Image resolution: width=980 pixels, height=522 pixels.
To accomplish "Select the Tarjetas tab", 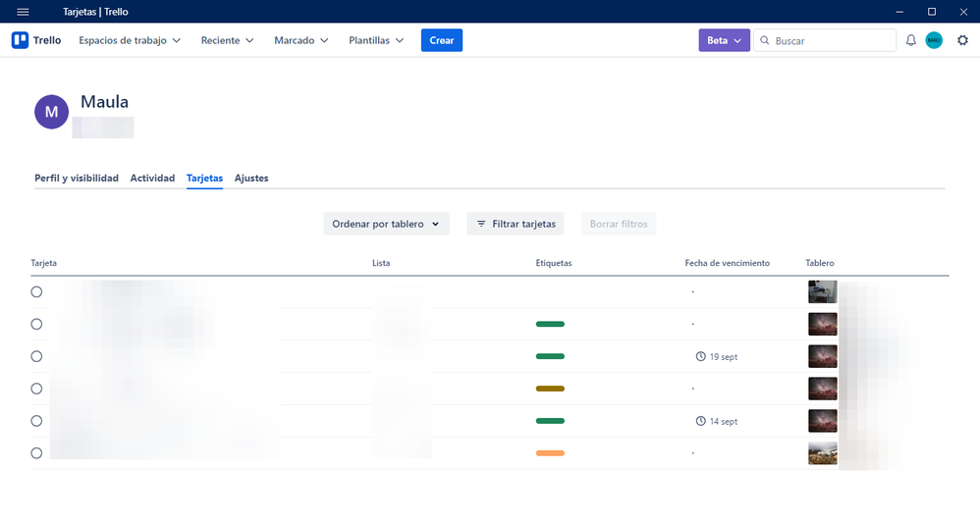I will pyautogui.click(x=204, y=178).
